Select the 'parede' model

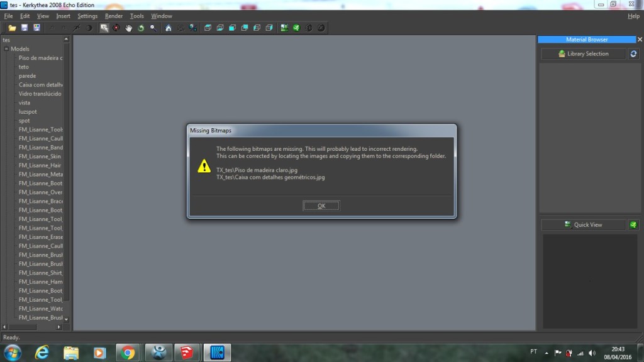[27, 76]
